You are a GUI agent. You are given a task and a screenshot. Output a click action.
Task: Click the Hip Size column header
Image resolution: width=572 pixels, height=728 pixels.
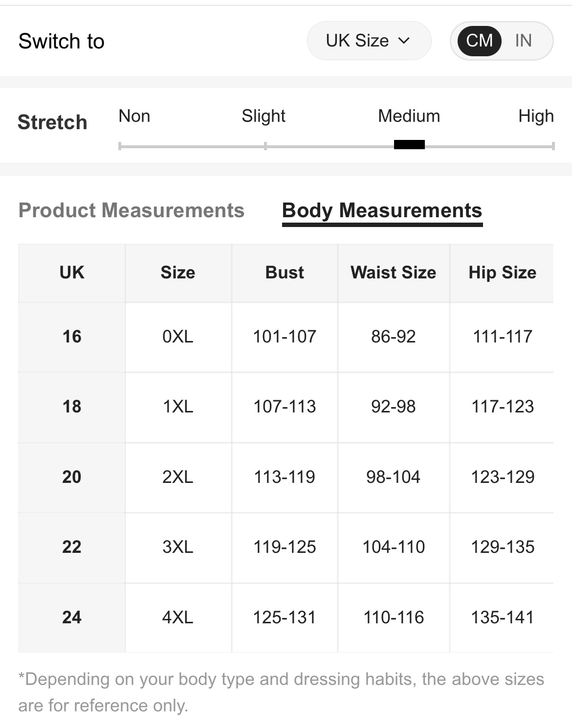point(502,273)
